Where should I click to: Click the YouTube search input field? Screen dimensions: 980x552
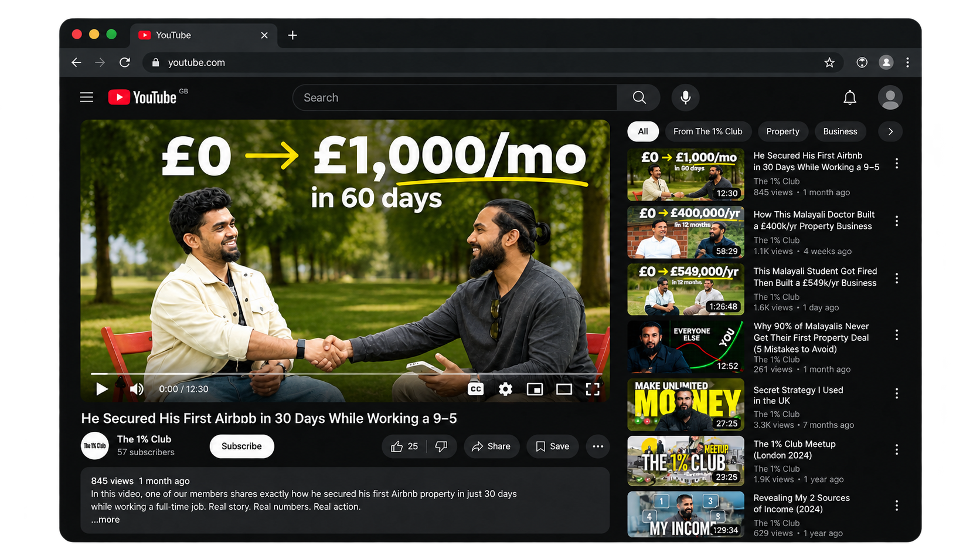click(x=455, y=97)
